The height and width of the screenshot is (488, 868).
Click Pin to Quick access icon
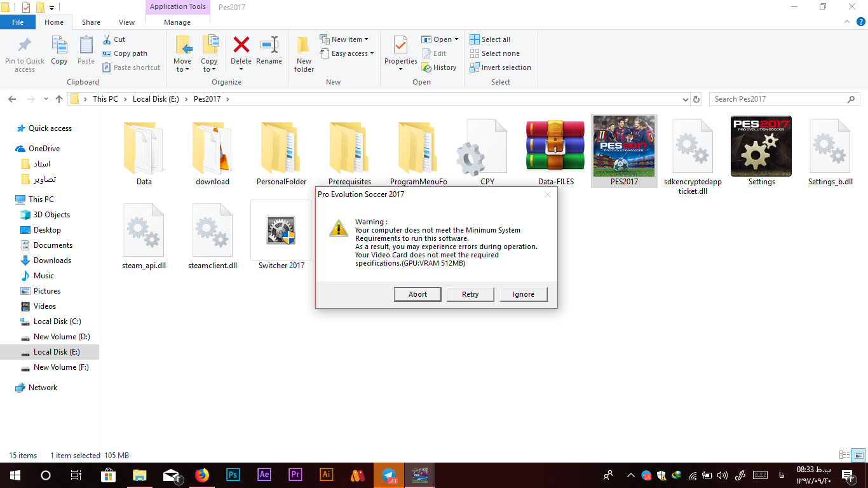[25, 46]
